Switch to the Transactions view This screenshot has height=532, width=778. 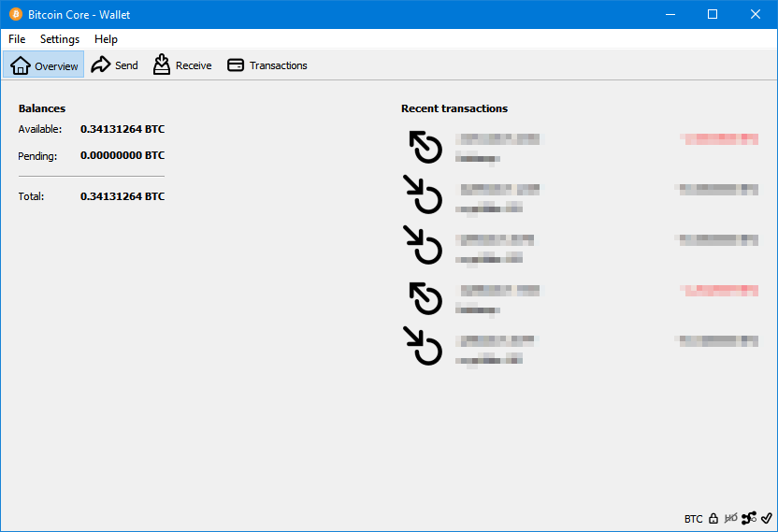pyautogui.click(x=267, y=65)
